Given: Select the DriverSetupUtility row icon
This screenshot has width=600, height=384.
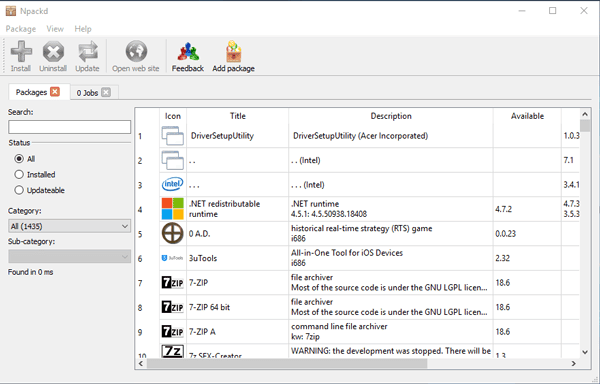Looking at the screenshot, I should pyautogui.click(x=173, y=136).
